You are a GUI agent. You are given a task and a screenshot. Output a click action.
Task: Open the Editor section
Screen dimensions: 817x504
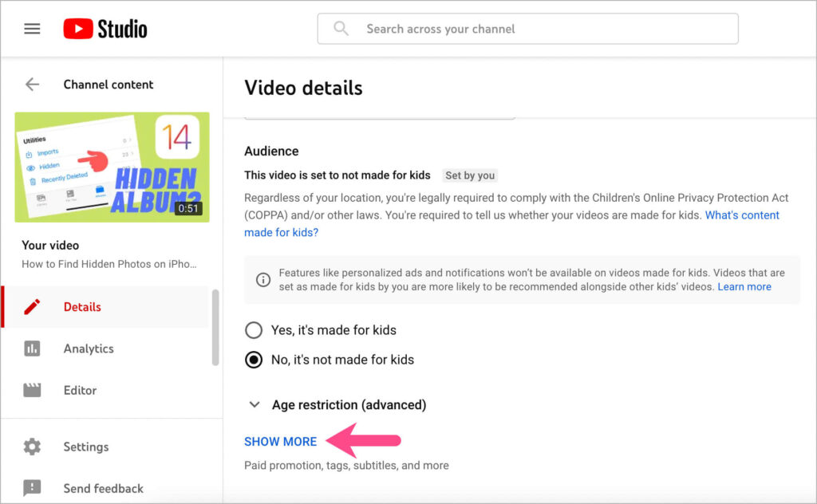point(80,390)
